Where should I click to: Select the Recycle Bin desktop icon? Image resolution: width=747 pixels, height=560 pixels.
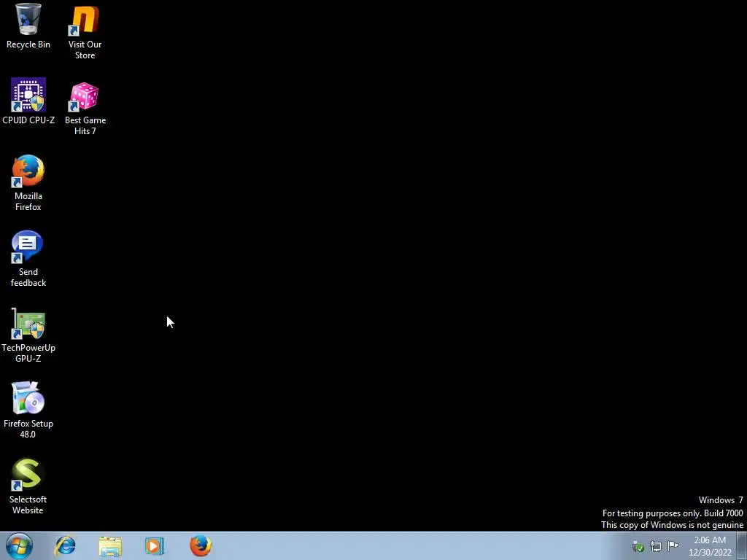coord(28,26)
